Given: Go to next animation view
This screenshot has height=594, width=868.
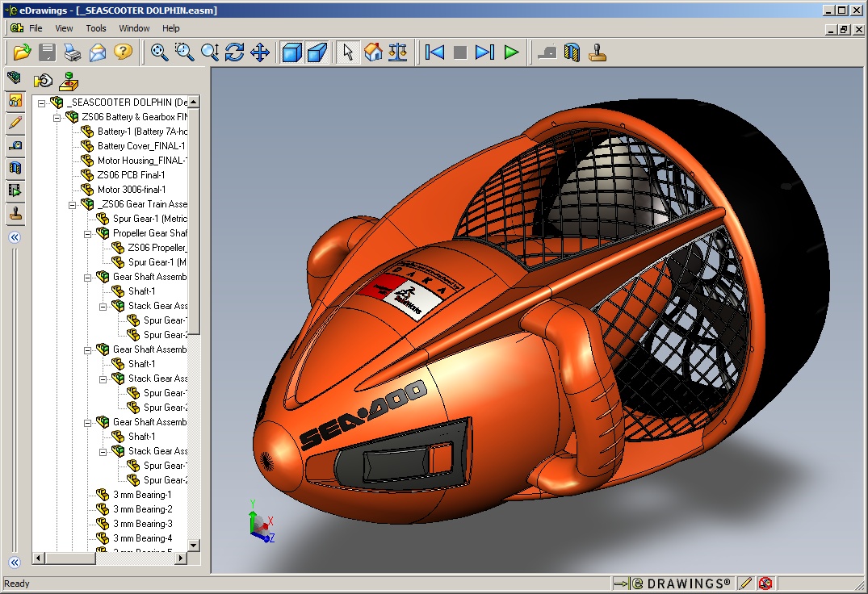Looking at the screenshot, I should coord(485,52).
